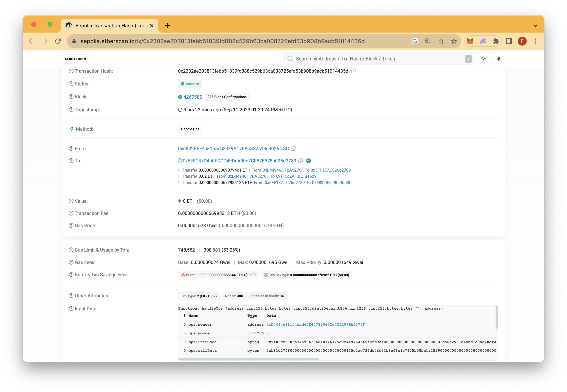This screenshot has height=392, width=567.
Task: Open the MetaMask fox extension
Action: pos(470,41)
